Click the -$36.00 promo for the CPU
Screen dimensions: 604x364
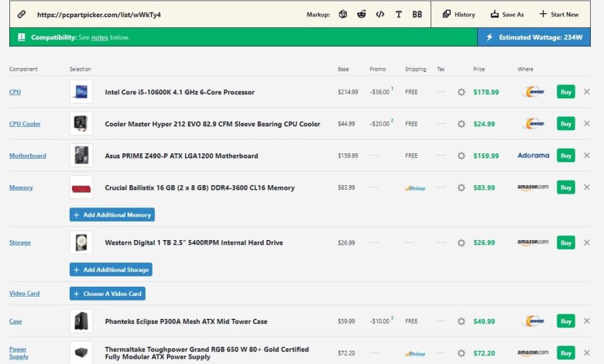click(x=379, y=92)
